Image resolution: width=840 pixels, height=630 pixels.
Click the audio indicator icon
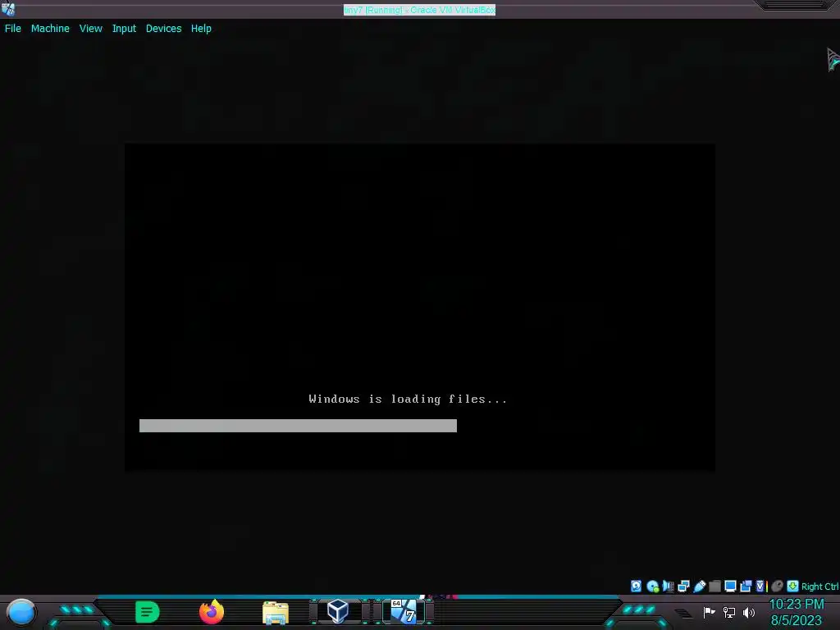pyautogui.click(x=668, y=586)
